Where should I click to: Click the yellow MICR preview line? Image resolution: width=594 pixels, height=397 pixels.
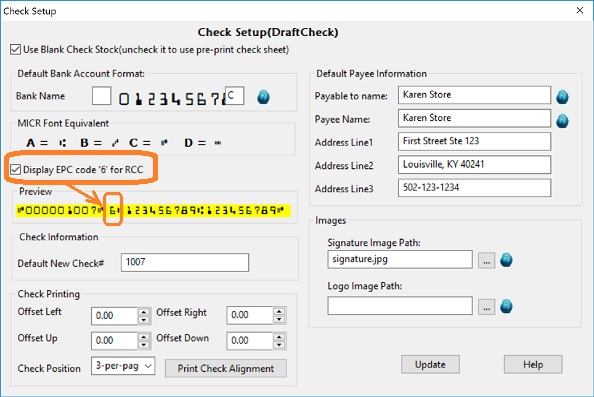point(153,211)
